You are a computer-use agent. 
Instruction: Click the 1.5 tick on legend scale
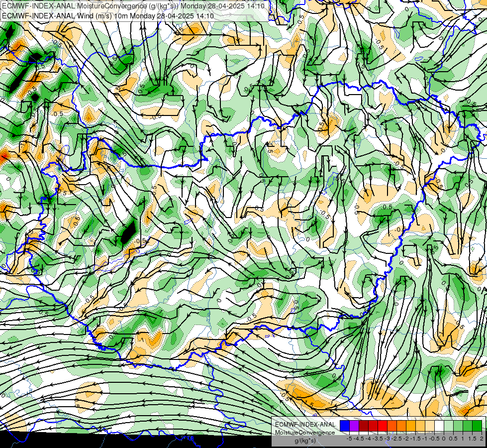tap(472, 439)
